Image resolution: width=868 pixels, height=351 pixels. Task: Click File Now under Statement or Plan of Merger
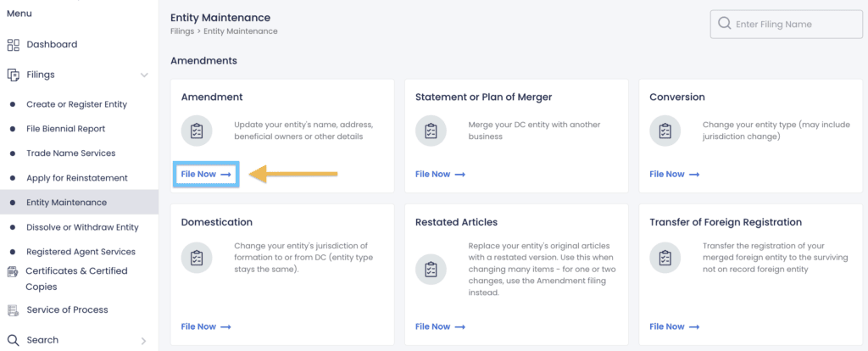coord(440,174)
